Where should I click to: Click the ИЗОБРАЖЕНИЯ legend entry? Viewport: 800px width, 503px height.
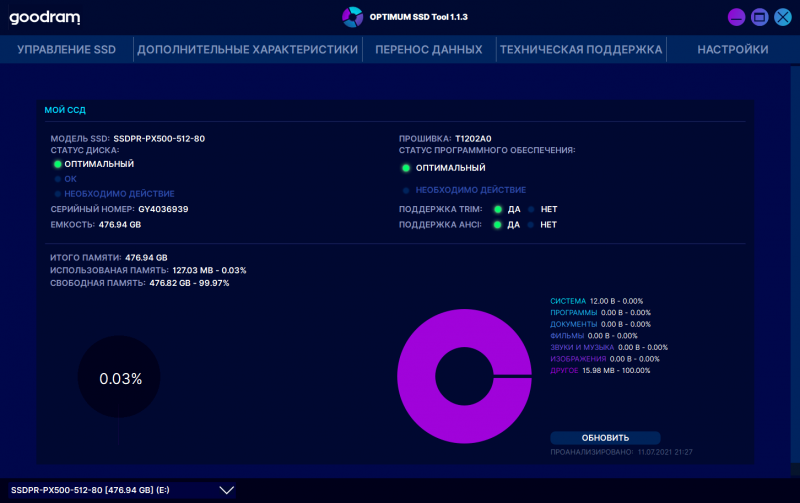[605, 359]
